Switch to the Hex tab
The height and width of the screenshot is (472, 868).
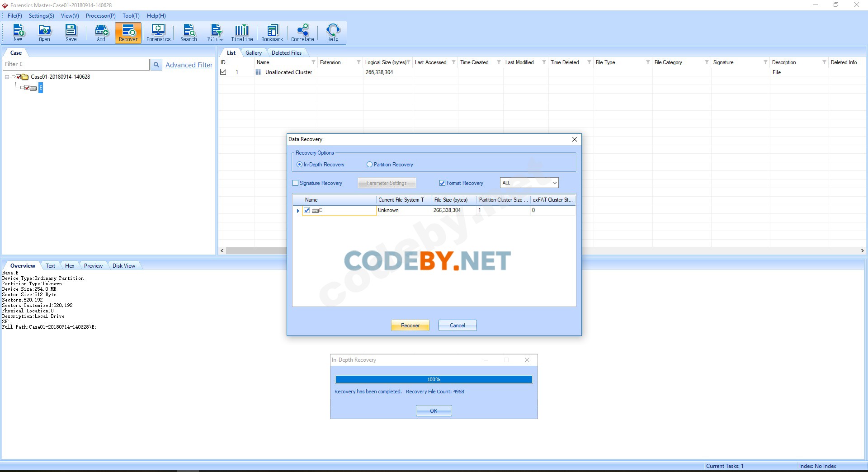click(70, 266)
